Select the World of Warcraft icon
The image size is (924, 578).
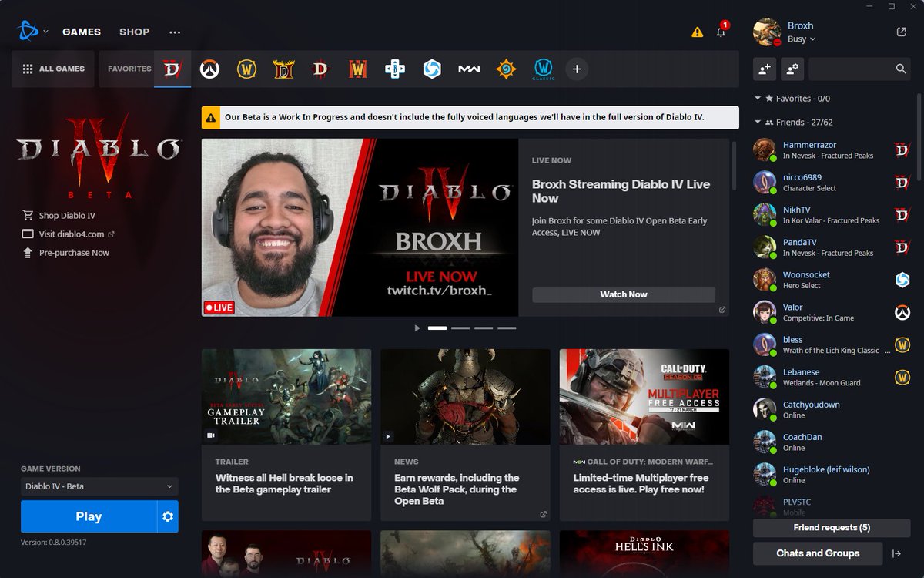[x=246, y=69]
